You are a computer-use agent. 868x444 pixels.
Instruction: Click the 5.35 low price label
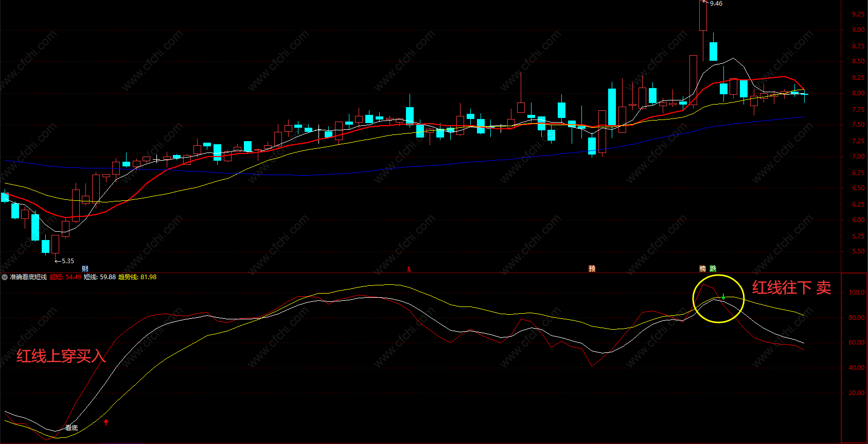click(x=67, y=261)
